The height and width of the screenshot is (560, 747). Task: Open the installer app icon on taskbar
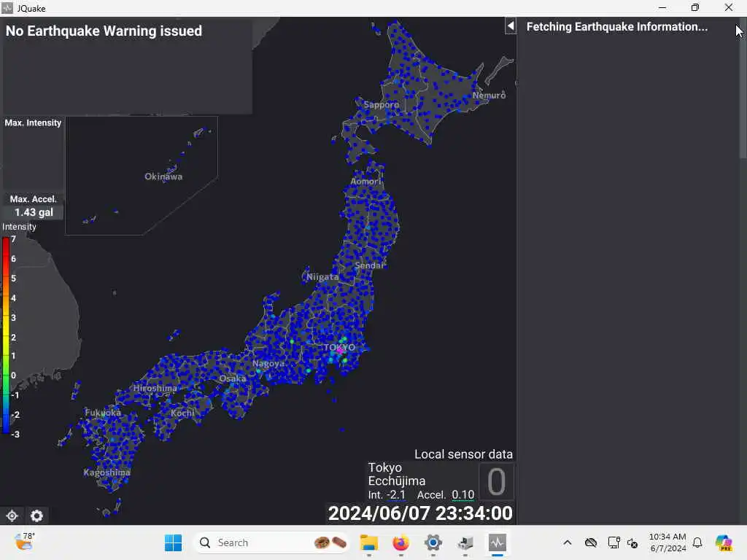pyautogui.click(x=465, y=542)
